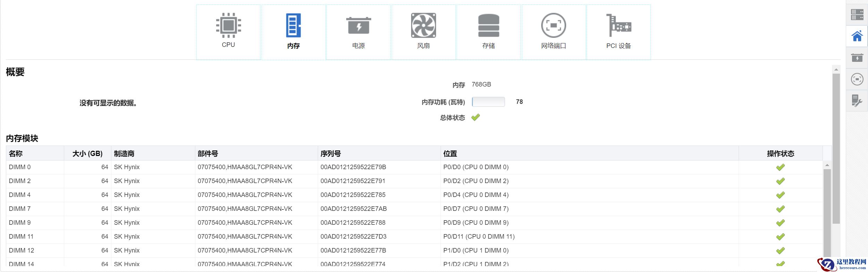868x272 pixels.
Task: Open the 网络端口 network port section
Action: 554,32
